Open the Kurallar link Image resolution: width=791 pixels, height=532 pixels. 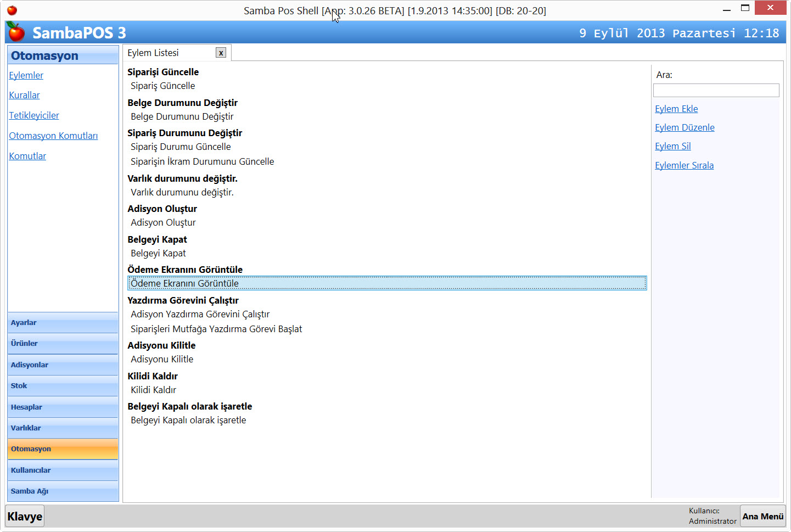click(x=24, y=95)
